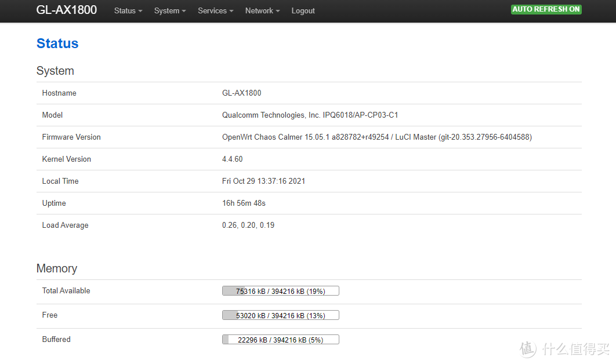Viewport: 616px width, 364px height.
Task: Click the Buffered memory usage bar
Action: [280, 339]
